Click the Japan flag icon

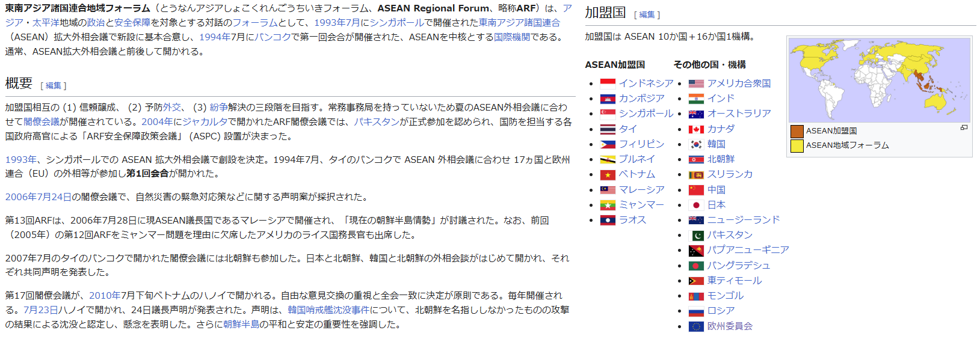tap(696, 205)
